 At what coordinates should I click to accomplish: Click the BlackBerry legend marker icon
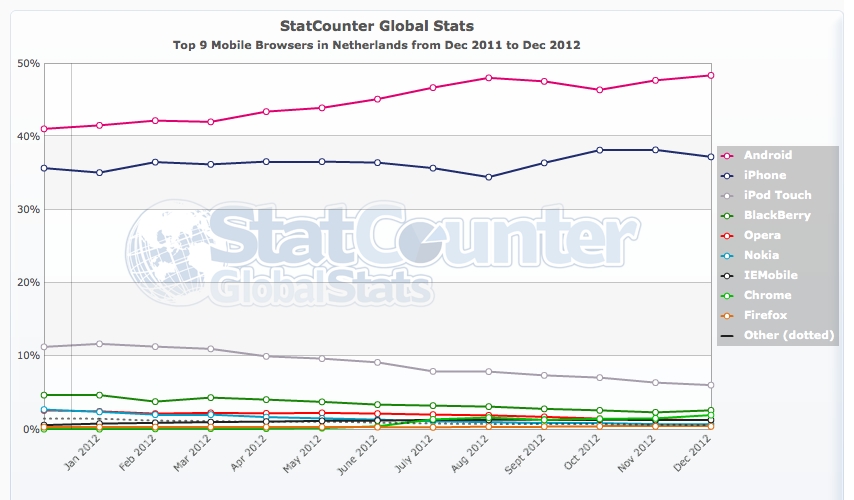tap(726, 215)
